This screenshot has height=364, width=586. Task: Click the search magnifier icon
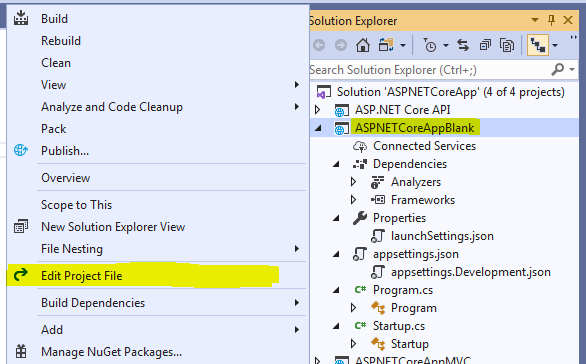pos(558,69)
